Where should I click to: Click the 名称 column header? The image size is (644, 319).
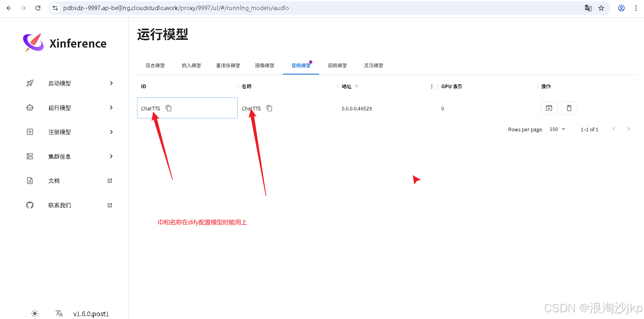[x=247, y=86]
